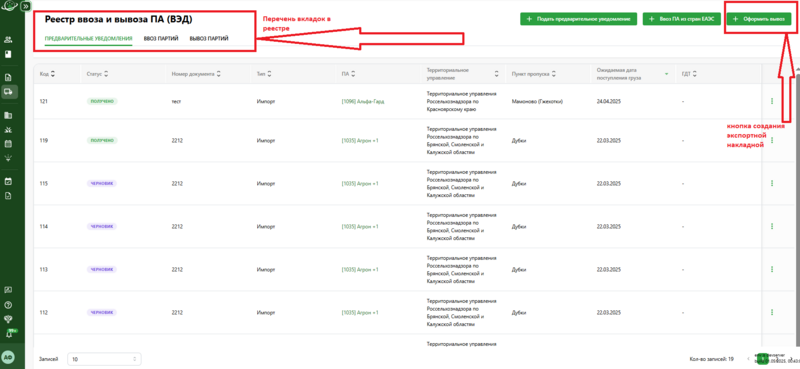Open the records-per-page dropdown showing 10

click(104, 359)
